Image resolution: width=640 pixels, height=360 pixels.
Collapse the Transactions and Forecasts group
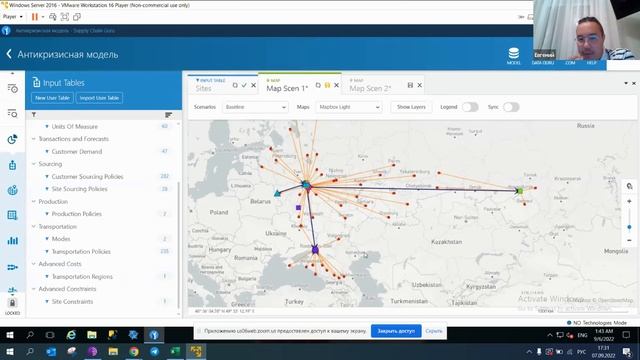[34, 139]
